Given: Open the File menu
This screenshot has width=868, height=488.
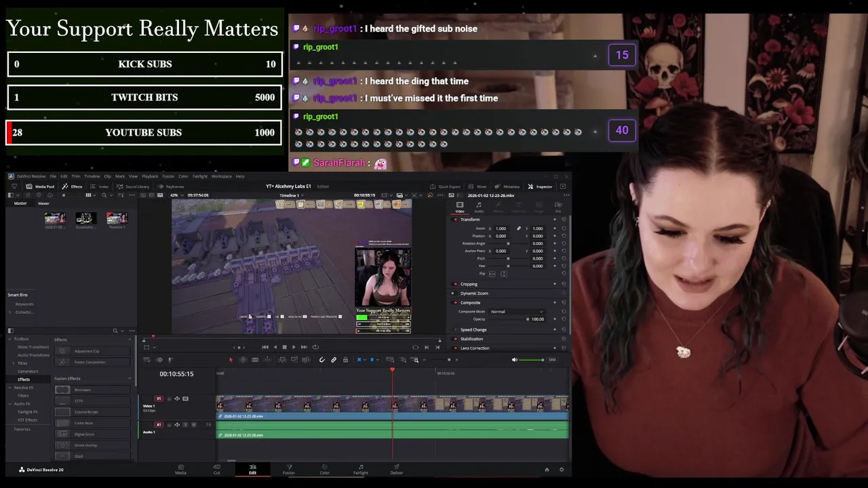Looking at the screenshot, I should pos(53,176).
